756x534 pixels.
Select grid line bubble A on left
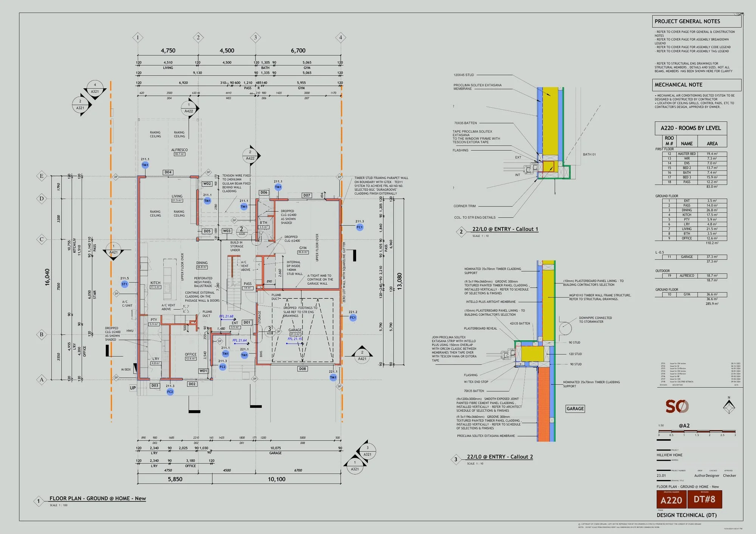point(42,380)
